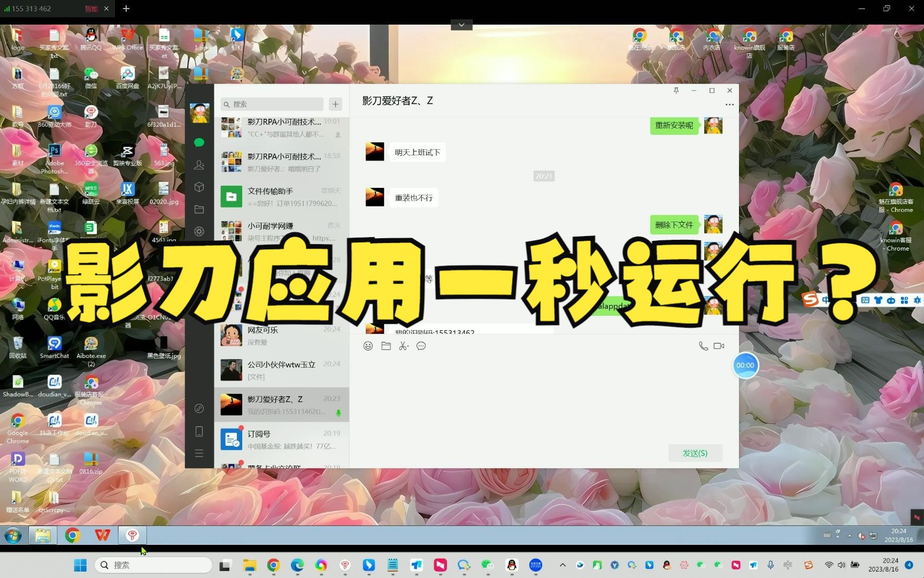924x578 pixels.
Task: Open Chrome from the remote taskbar
Action: [72, 535]
